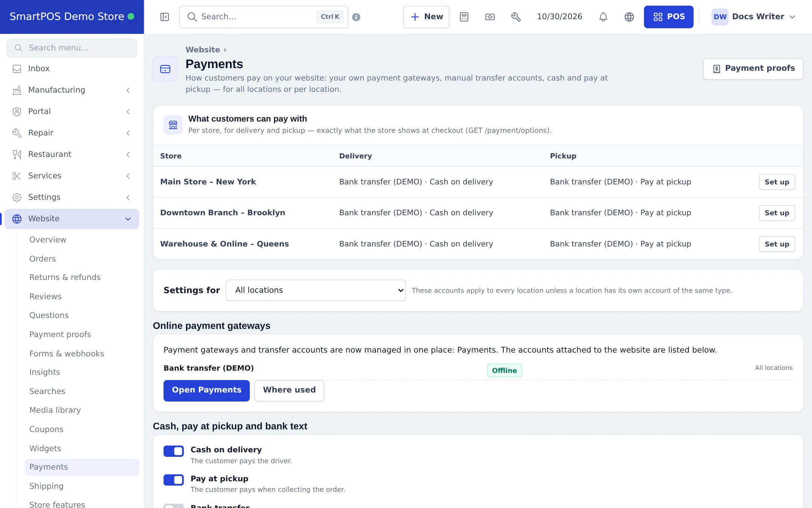Click the Settings gear icon in sidebar
This screenshot has width=812, height=508.
[x=17, y=198]
